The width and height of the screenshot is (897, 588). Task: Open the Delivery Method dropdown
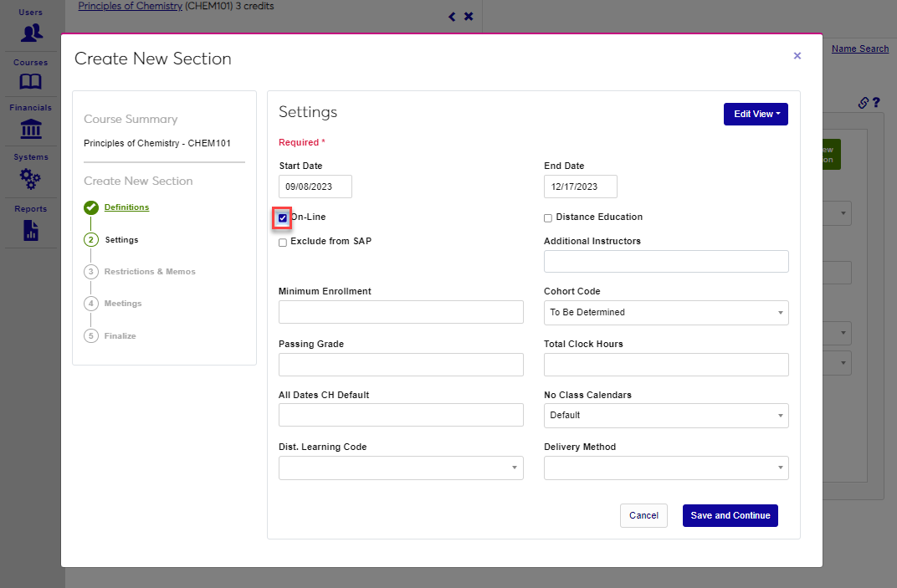(x=665, y=468)
